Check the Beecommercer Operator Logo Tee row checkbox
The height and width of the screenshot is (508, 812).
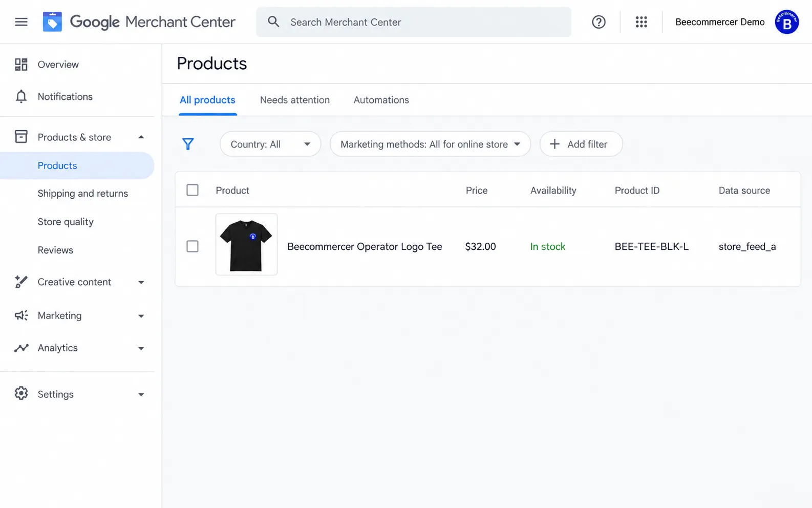pyautogui.click(x=193, y=246)
